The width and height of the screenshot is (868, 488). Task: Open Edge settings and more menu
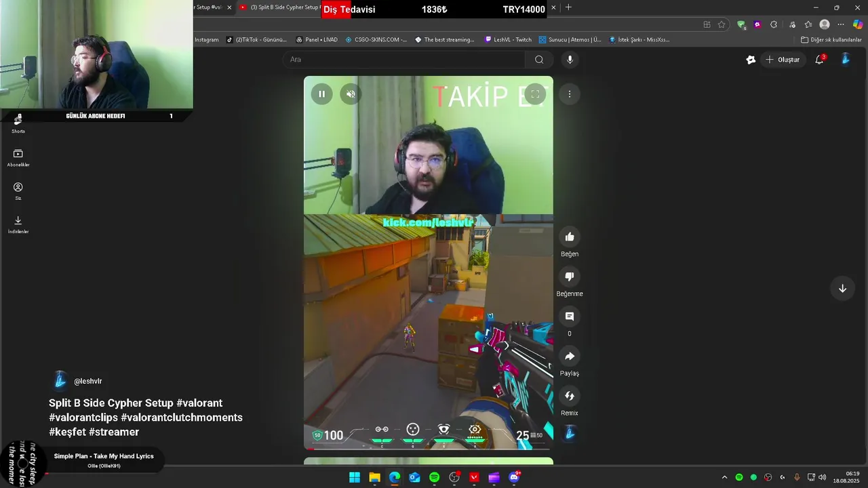click(x=841, y=24)
